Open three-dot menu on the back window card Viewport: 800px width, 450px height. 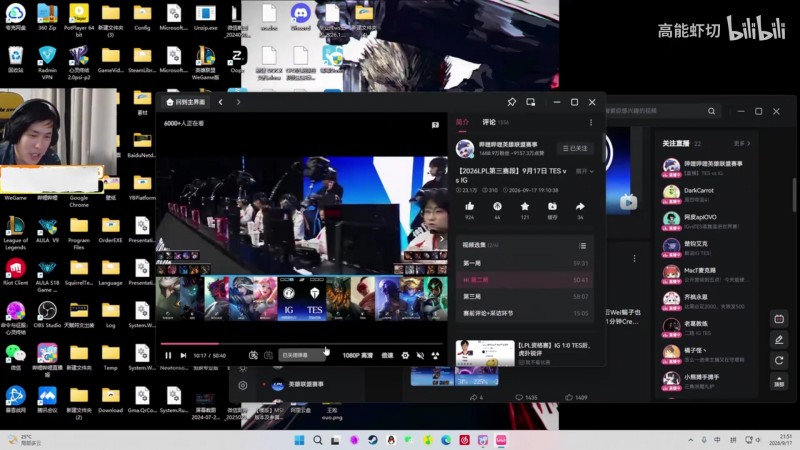634,259
